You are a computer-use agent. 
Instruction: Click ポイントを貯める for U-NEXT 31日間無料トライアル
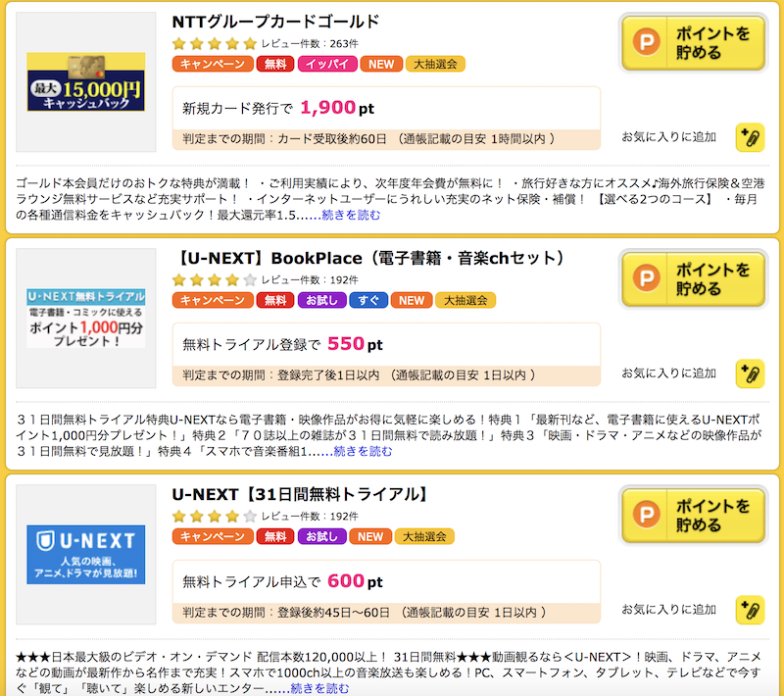[693, 516]
